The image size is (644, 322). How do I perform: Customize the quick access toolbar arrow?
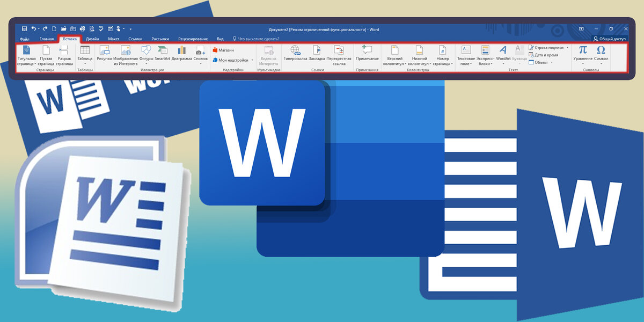click(130, 28)
